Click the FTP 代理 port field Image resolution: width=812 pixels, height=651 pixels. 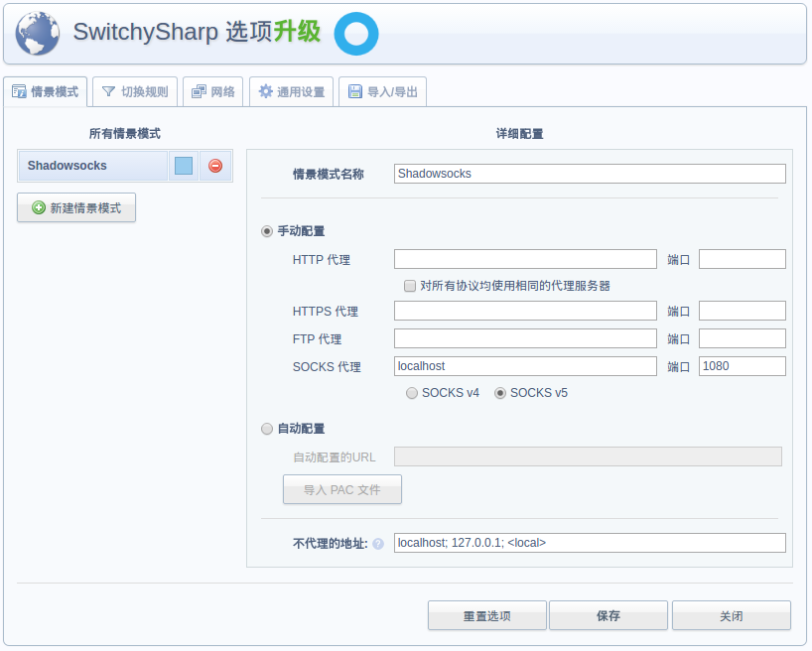743,338
